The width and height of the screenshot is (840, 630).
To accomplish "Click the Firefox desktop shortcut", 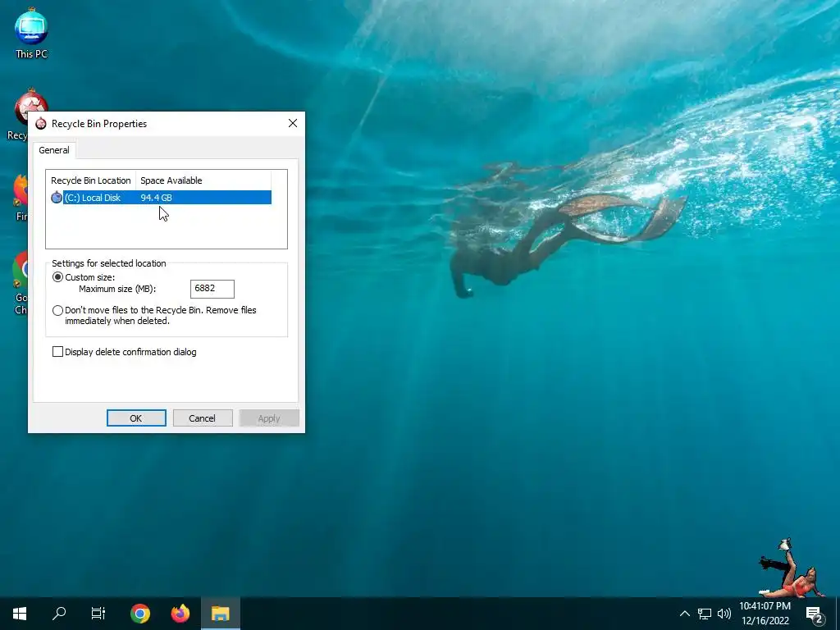I will point(21,197).
